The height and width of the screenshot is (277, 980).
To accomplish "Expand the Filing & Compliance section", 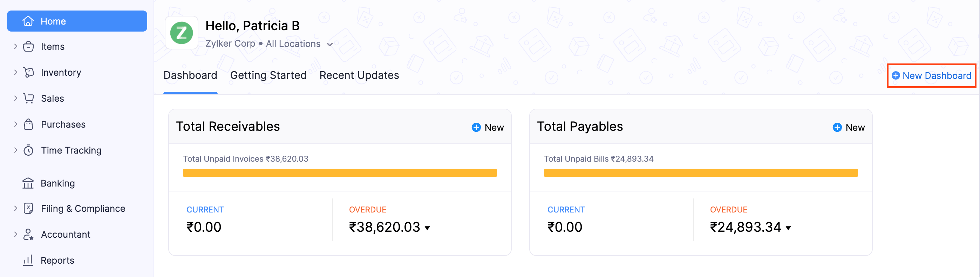I will pyautogui.click(x=16, y=209).
